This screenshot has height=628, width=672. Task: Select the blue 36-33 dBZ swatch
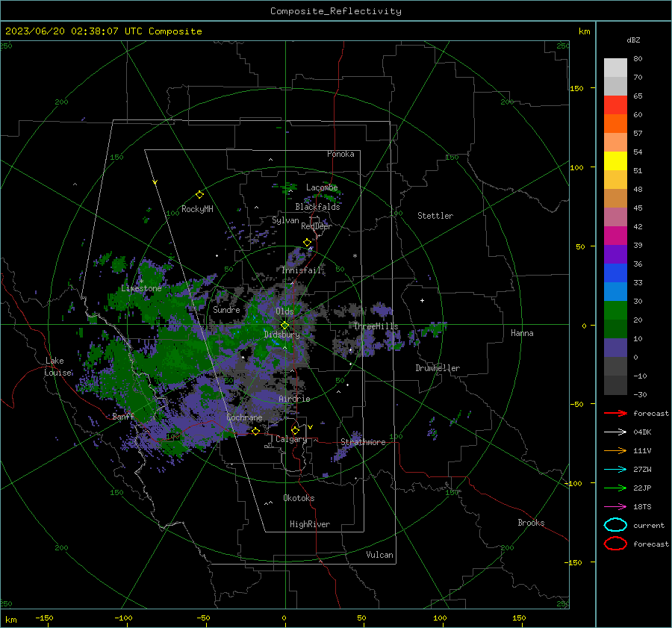(x=615, y=273)
